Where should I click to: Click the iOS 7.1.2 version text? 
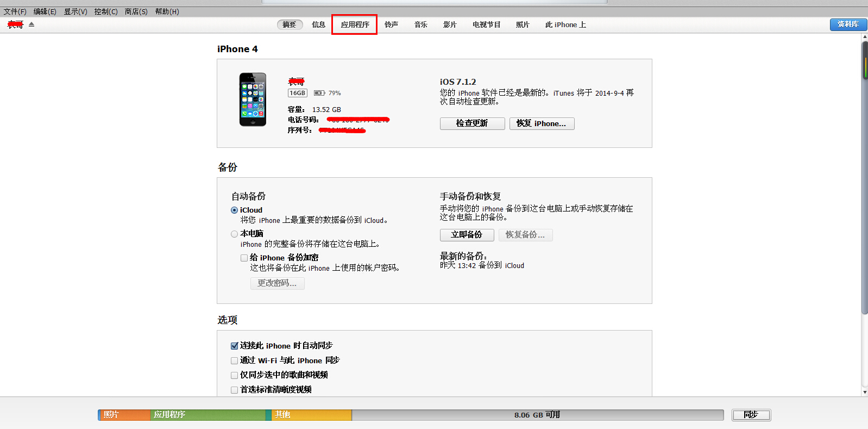point(458,82)
